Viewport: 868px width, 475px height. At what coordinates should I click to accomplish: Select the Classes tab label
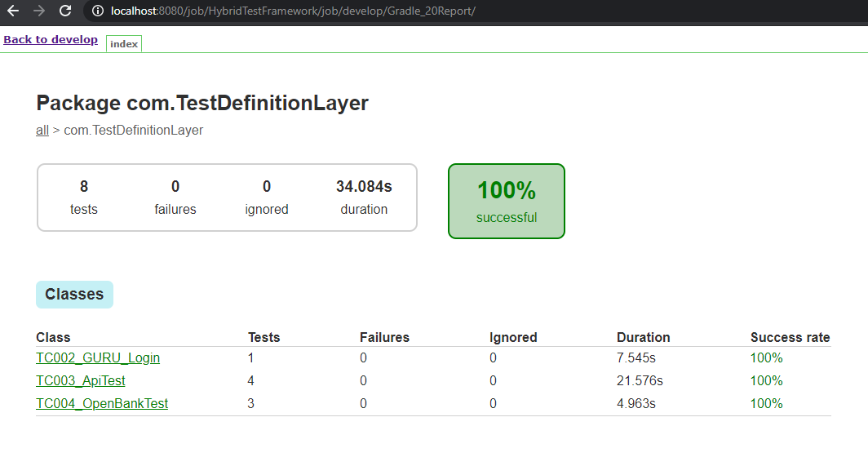coord(75,295)
